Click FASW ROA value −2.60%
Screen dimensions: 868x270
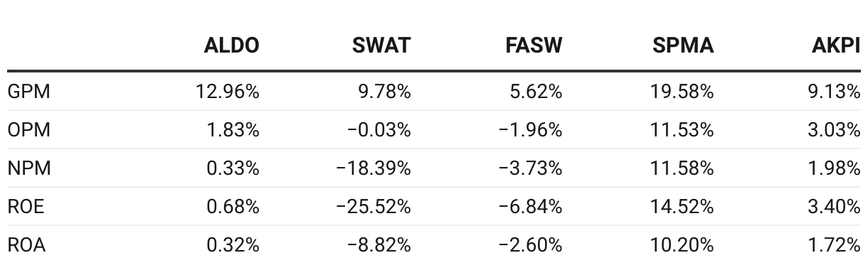tap(530, 245)
